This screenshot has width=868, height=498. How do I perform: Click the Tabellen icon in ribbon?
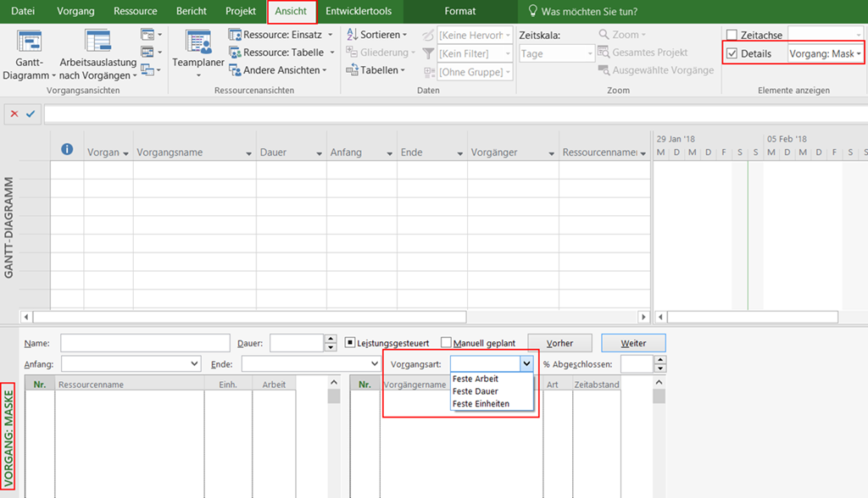click(x=353, y=70)
